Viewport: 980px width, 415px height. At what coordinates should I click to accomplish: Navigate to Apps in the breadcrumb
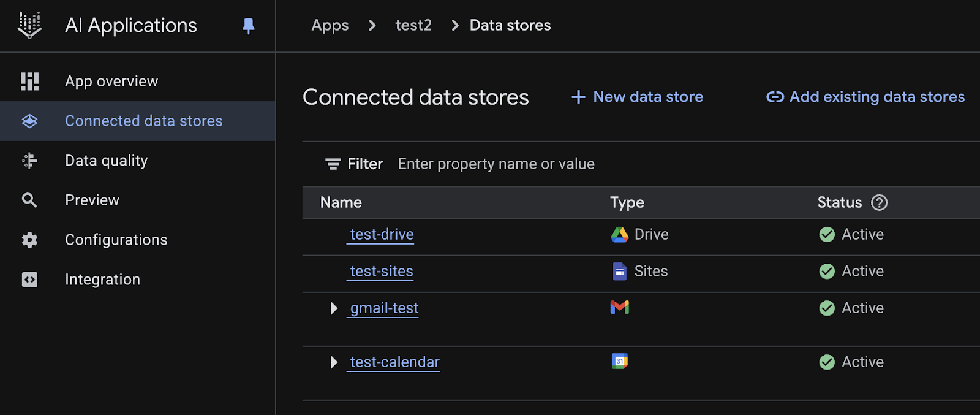coord(330,25)
